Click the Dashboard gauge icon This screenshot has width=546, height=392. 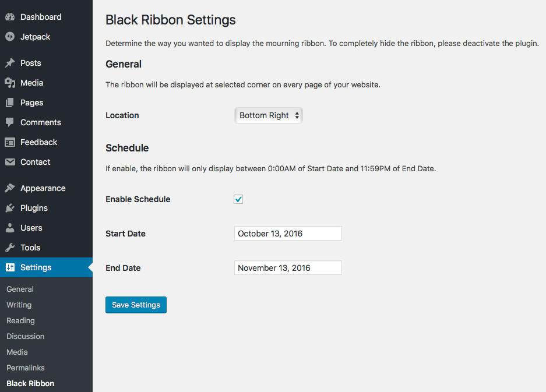10,17
